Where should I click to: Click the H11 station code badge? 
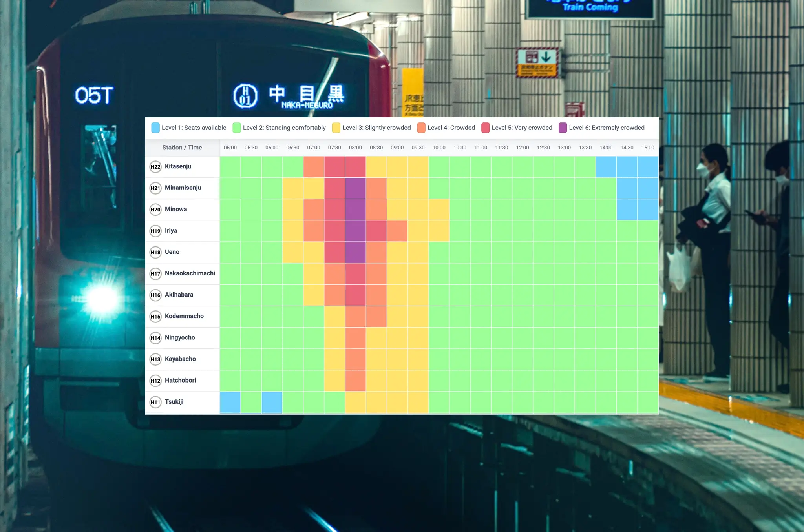pos(155,402)
